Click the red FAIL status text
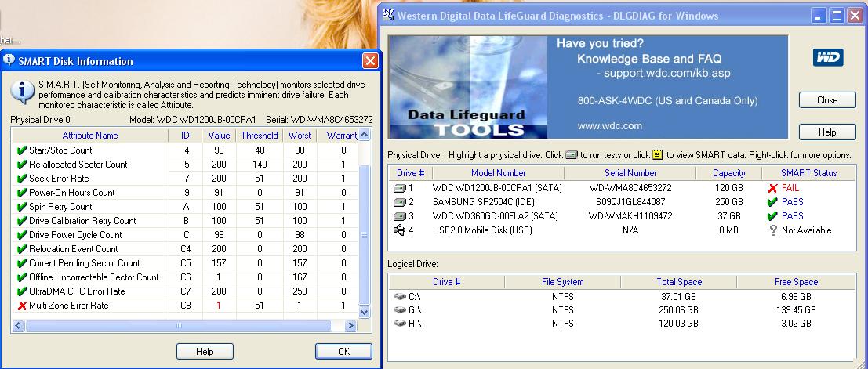868x369 pixels. [x=790, y=188]
